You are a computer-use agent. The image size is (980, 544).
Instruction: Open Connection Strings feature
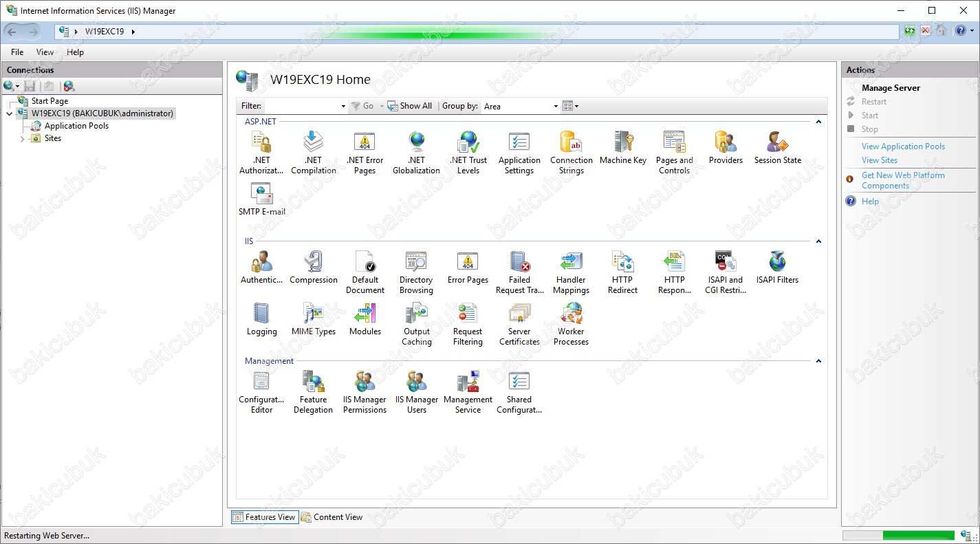(571, 153)
